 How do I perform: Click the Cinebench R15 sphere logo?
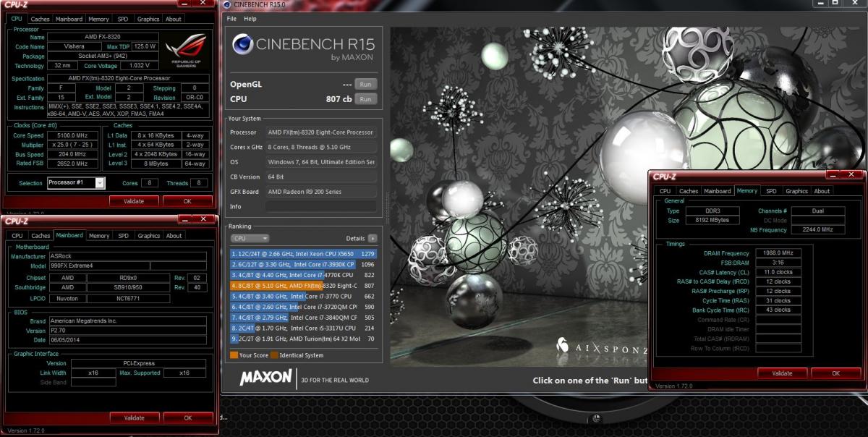[242, 44]
